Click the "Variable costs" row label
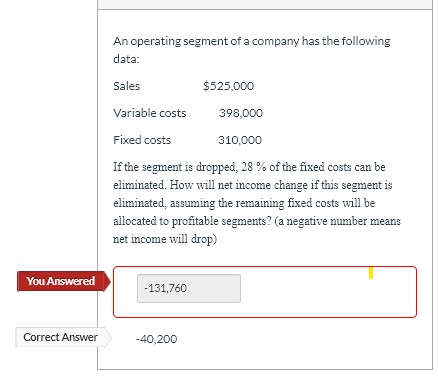 click(x=150, y=113)
